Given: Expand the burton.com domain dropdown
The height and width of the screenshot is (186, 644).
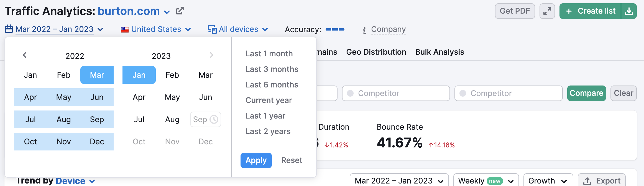Looking at the screenshot, I should coord(167,12).
